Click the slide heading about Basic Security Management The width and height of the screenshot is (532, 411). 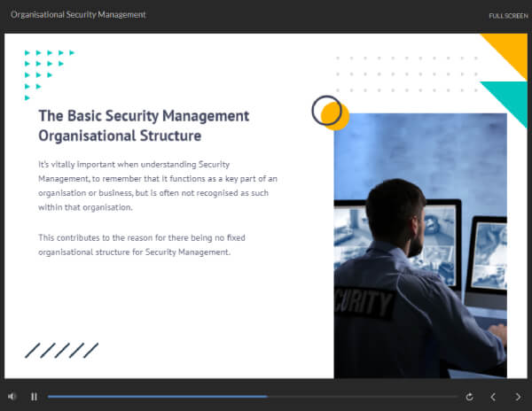coord(144,126)
